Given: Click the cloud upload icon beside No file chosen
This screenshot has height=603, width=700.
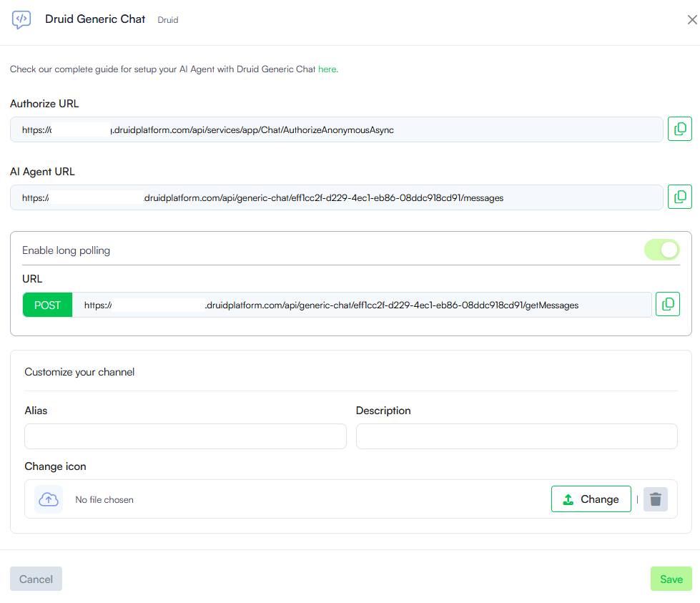Looking at the screenshot, I should tap(48, 499).
